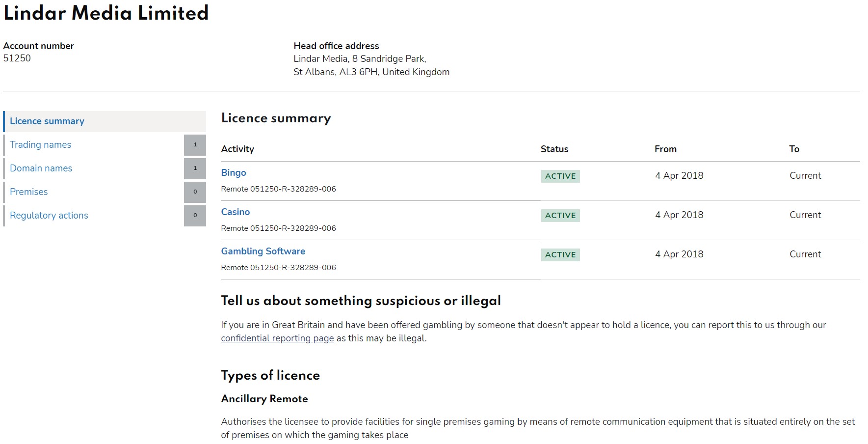
Task: Click the Ancillary Remote subheading
Action: coord(264,399)
